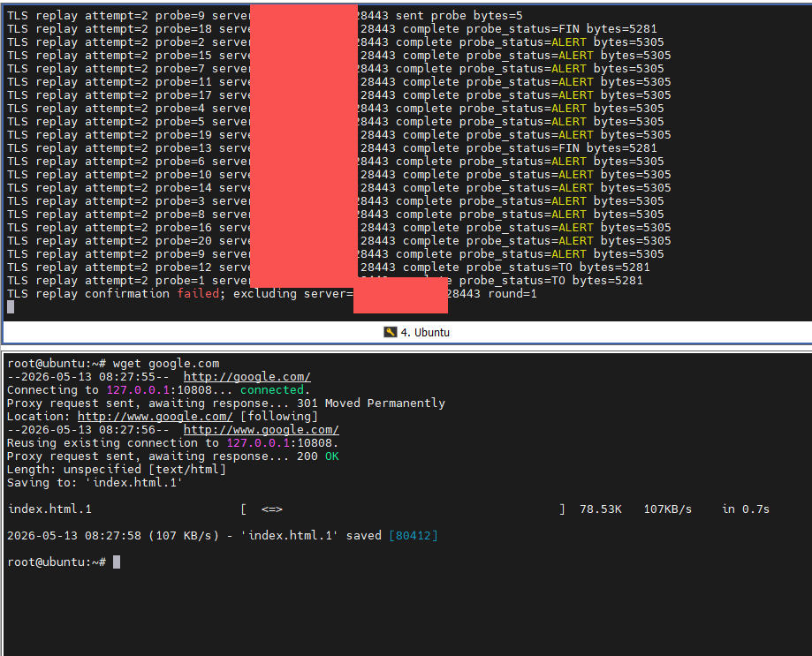Click yellow 'ALERT' on the probe=15 line
This screenshot has width=812, height=656.
coord(576,56)
